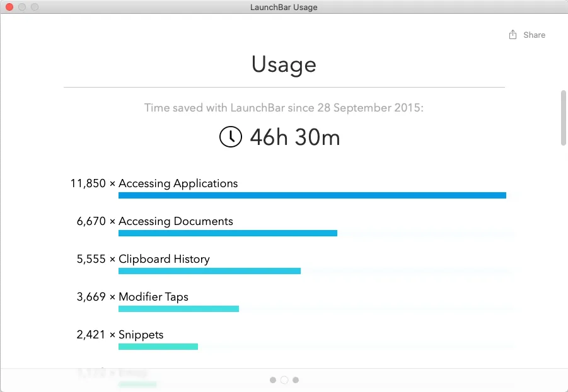Click the Share text label
Image resolution: width=568 pixels, height=392 pixels.
pyautogui.click(x=535, y=35)
